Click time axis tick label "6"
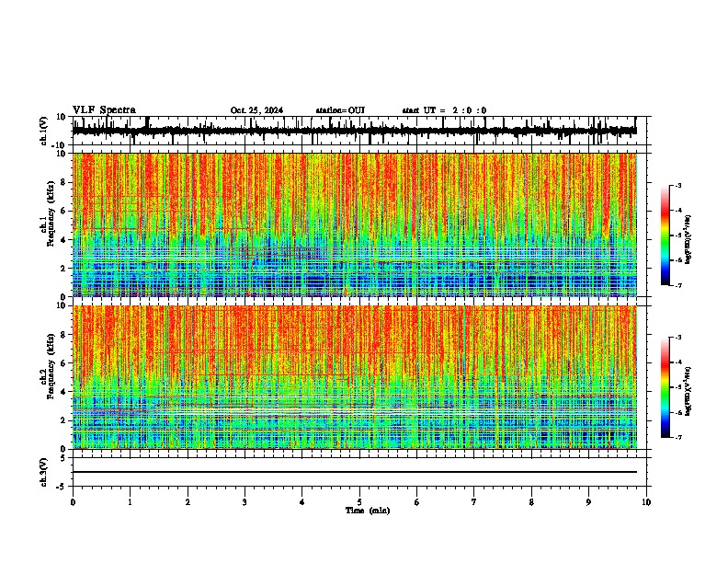 tap(417, 502)
